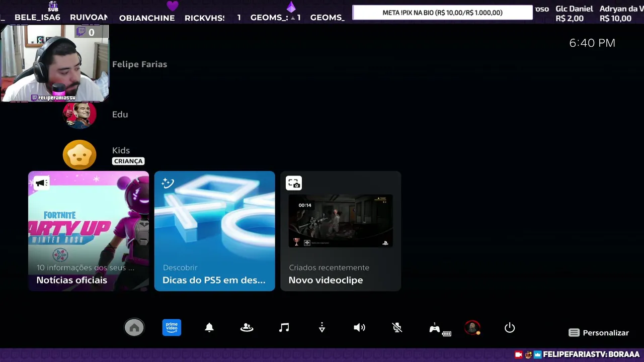644x362 pixels.
Task: Open Dicas do PS5 Descobrir card
Action: pos(215,231)
